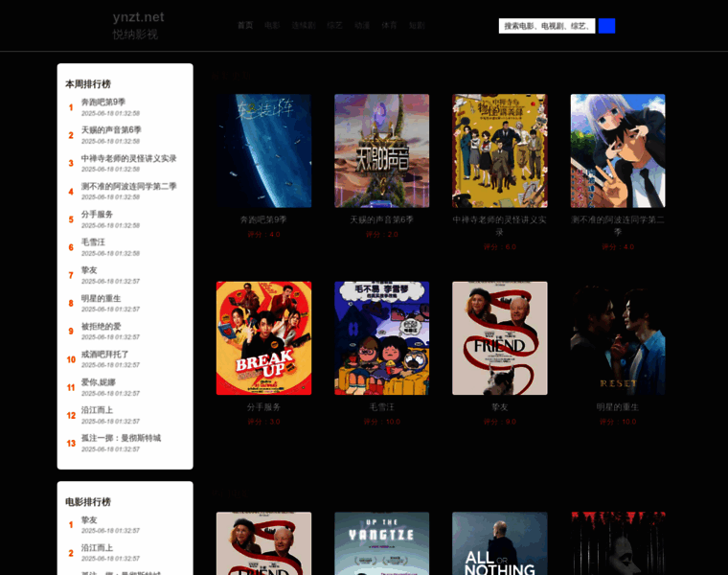The image size is (728, 575).
Task: Click 分手服务 title below its poster
Action: pyautogui.click(x=263, y=407)
